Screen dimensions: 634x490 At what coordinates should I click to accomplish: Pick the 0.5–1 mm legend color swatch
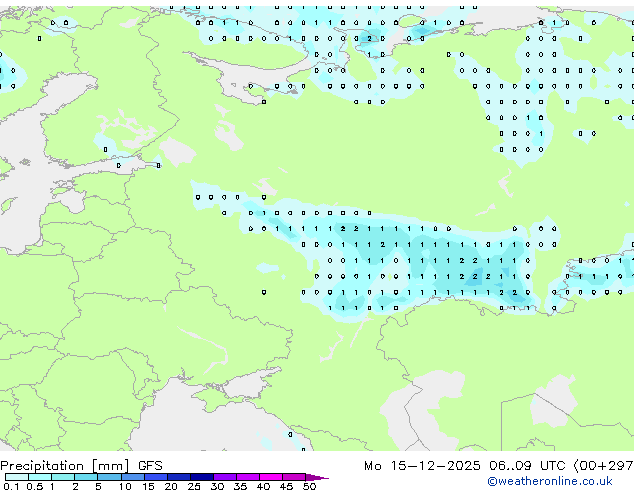coord(40,477)
